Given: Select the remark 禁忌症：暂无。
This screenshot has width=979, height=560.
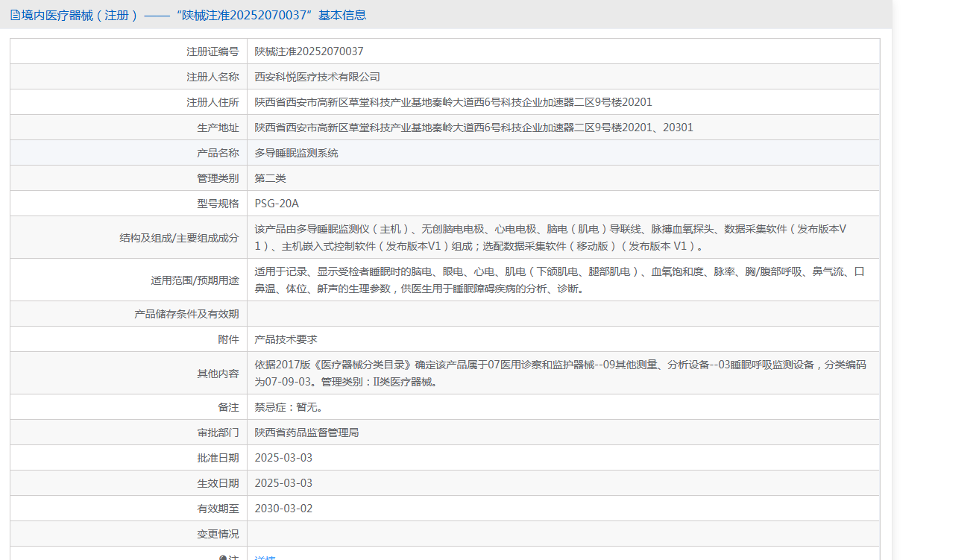Looking at the screenshot, I should pos(289,407).
